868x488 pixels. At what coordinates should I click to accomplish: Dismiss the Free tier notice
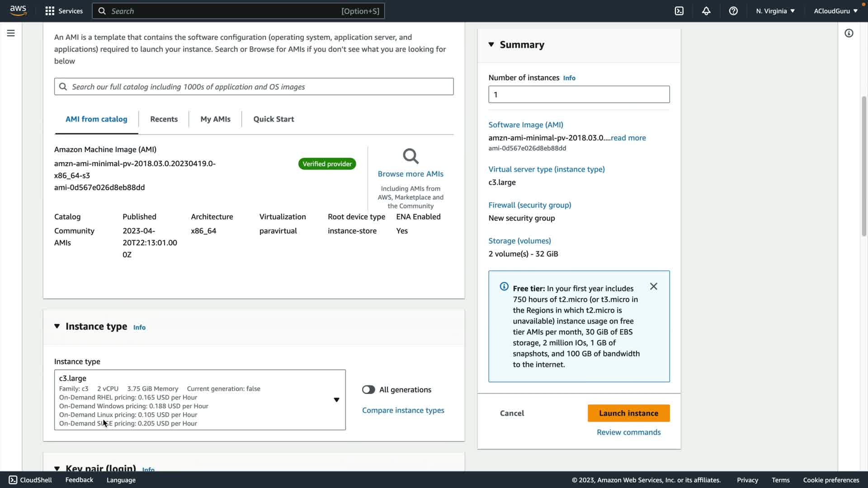[654, 286]
